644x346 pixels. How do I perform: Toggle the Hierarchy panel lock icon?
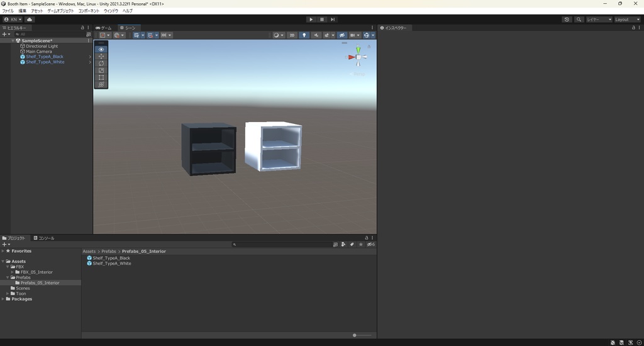coord(82,28)
